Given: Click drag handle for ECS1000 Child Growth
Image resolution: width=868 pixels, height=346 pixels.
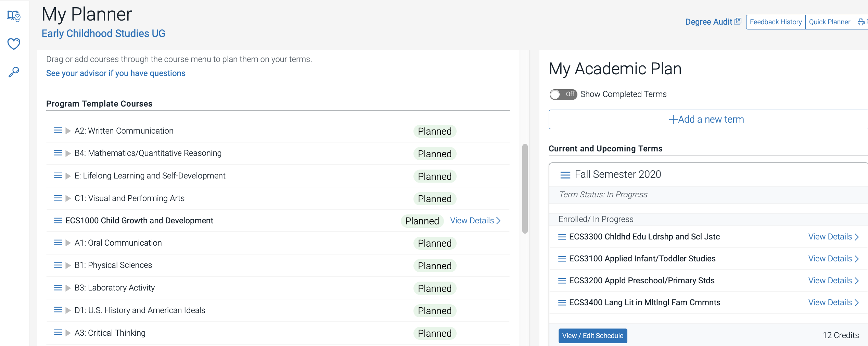Looking at the screenshot, I should pos(58,221).
